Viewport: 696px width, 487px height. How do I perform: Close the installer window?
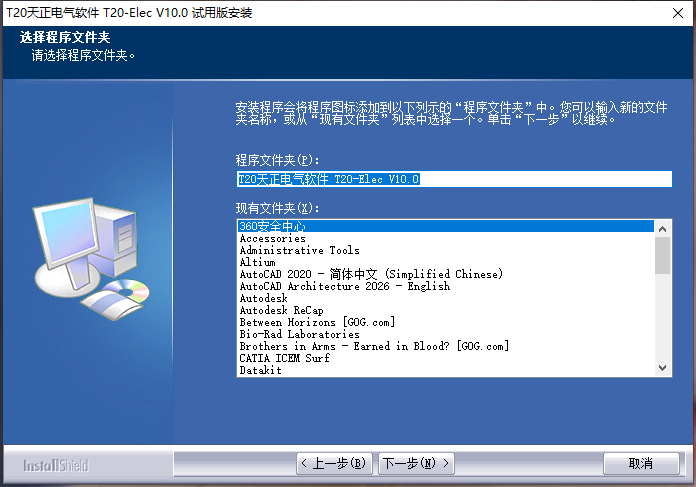(x=677, y=13)
